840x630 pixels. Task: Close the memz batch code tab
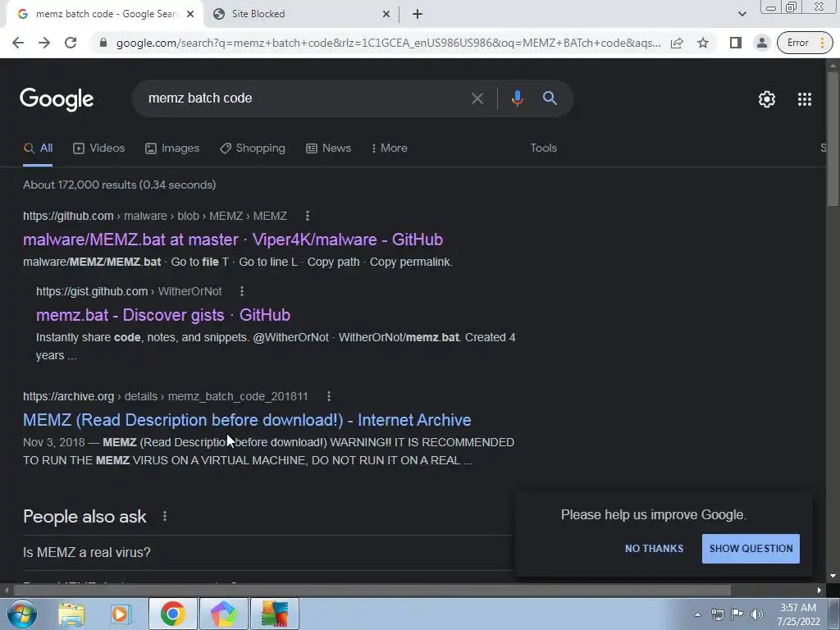(x=190, y=14)
